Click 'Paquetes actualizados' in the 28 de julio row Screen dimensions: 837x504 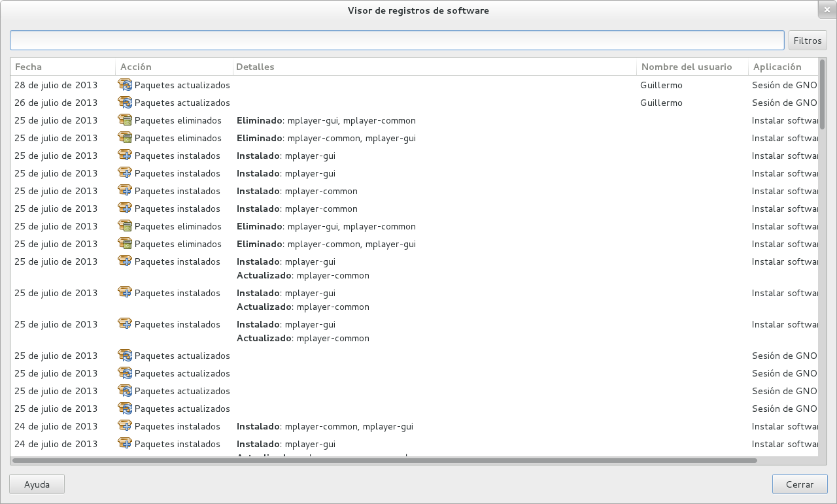[182, 85]
